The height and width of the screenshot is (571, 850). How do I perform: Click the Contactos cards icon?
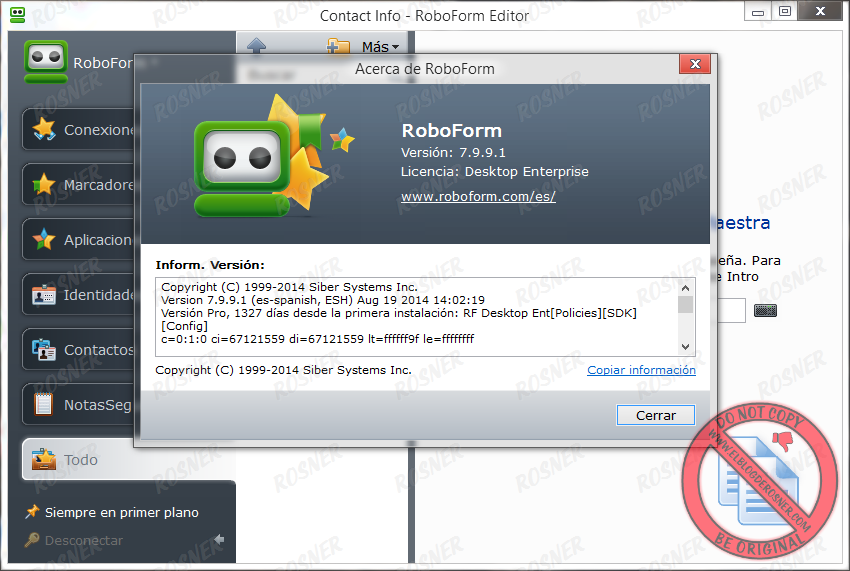pyautogui.click(x=43, y=350)
